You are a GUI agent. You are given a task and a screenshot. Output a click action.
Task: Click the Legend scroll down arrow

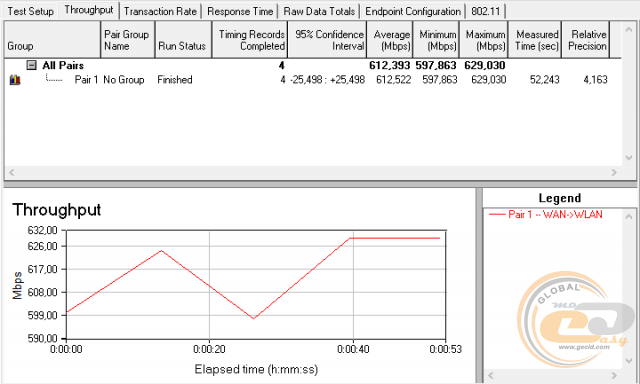tap(629, 361)
